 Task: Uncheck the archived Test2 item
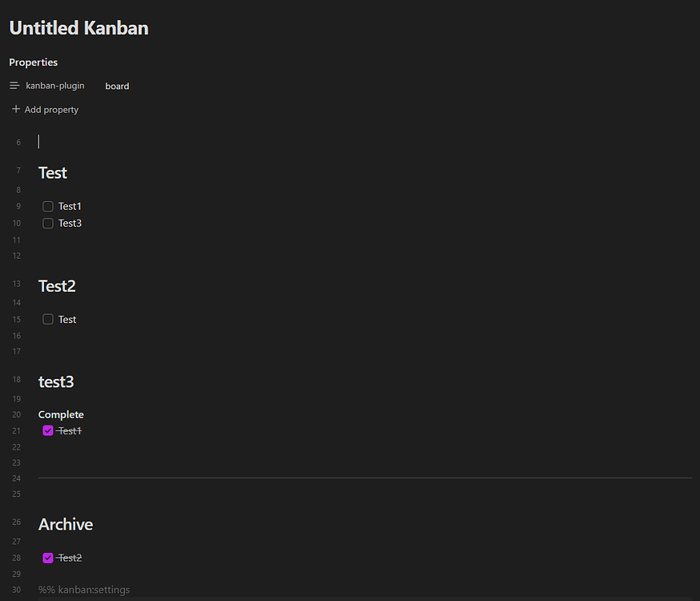tap(47, 558)
